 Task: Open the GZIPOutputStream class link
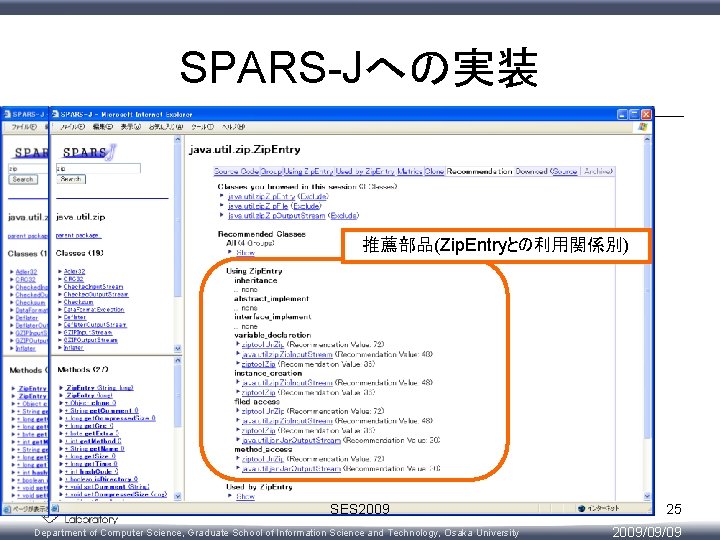tap(90, 340)
